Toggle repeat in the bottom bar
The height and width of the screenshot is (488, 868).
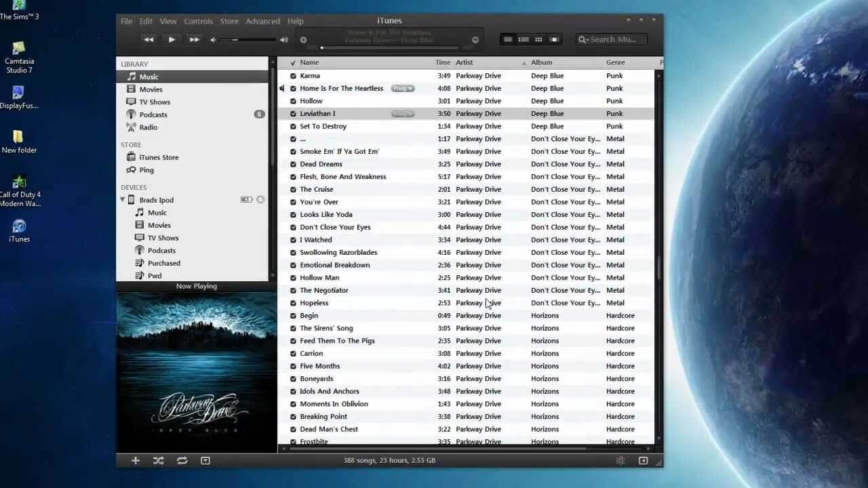tap(182, 461)
